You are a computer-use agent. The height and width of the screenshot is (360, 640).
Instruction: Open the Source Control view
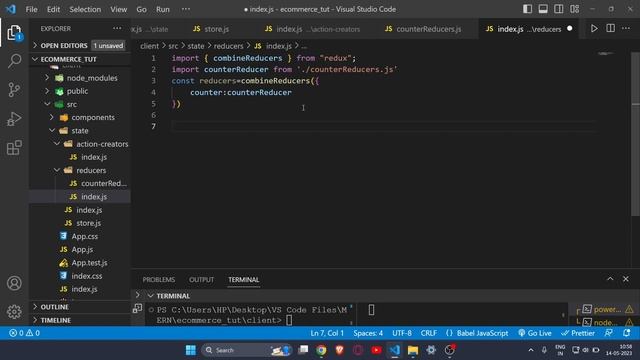coord(14,89)
